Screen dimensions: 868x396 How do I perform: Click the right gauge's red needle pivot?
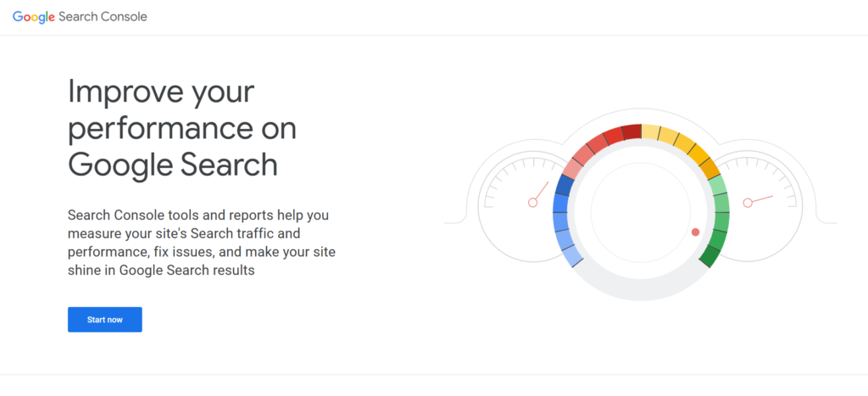pos(748,203)
